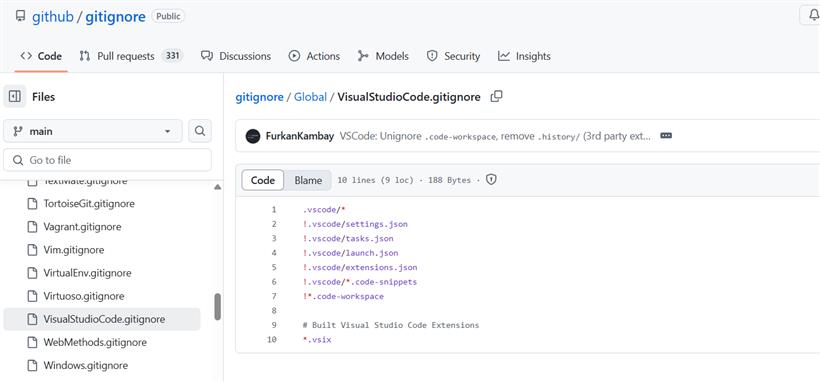Open the main branch dropdown
820x382 pixels.
click(x=93, y=131)
